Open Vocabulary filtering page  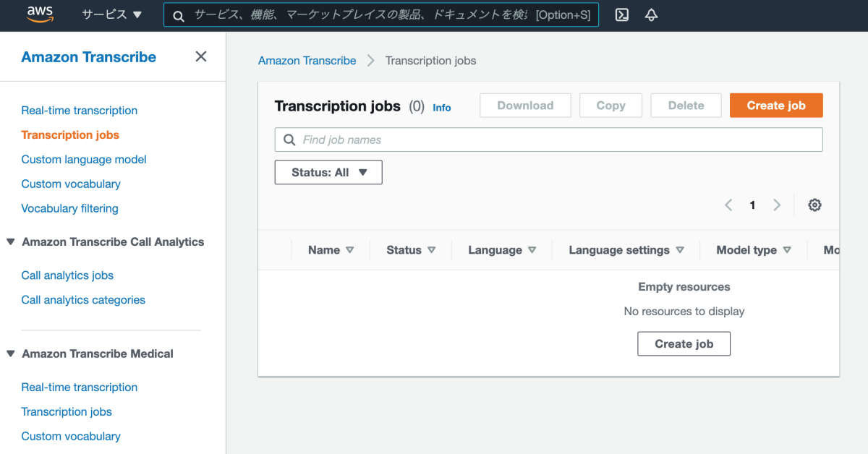tap(69, 208)
